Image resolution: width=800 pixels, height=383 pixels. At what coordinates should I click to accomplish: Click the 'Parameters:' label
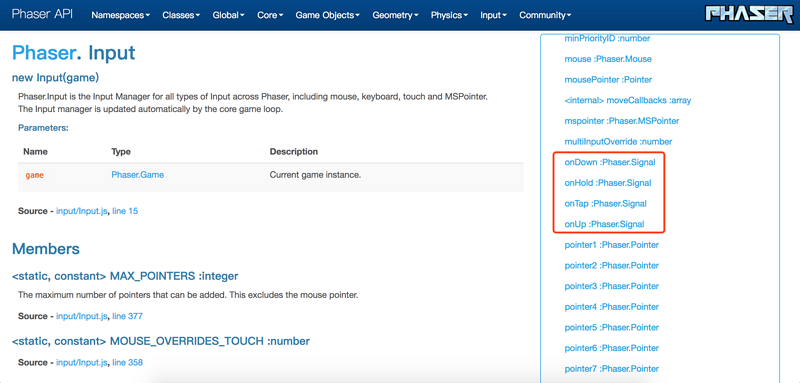[x=43, y=128]
